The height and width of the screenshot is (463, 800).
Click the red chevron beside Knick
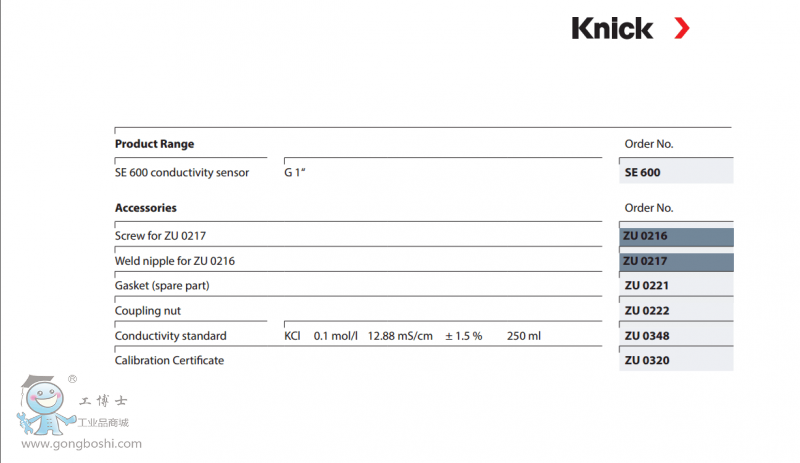(681, 28)
